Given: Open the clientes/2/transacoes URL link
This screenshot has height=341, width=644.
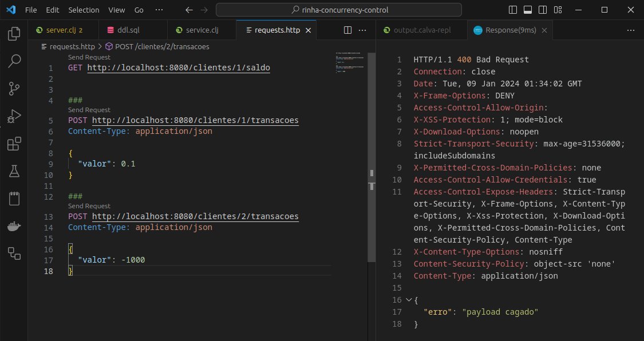Looking at the screenshot, I should click(196, 216).
